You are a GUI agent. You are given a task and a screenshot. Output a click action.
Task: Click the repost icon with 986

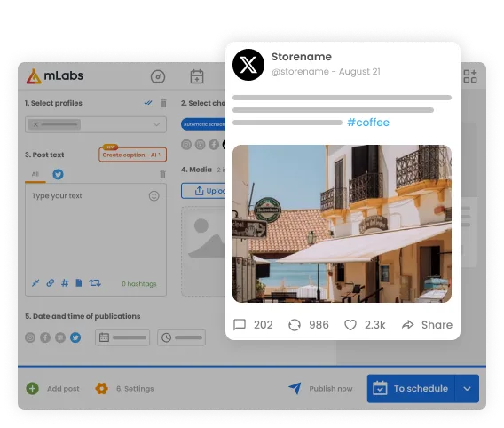click(x=295, y=325)
